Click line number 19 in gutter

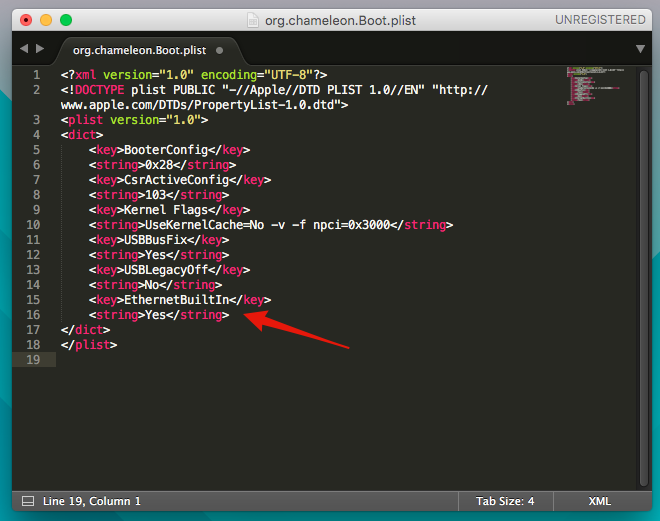(x=33, y=360)
